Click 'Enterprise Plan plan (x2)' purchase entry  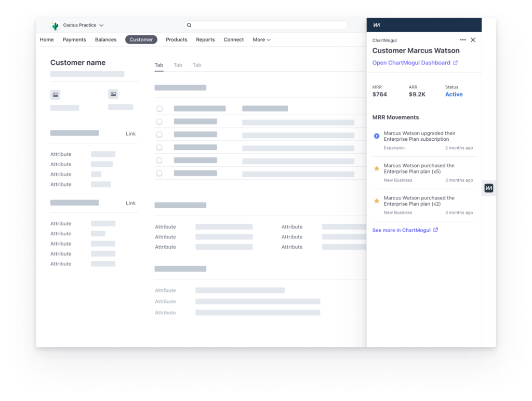419,201
